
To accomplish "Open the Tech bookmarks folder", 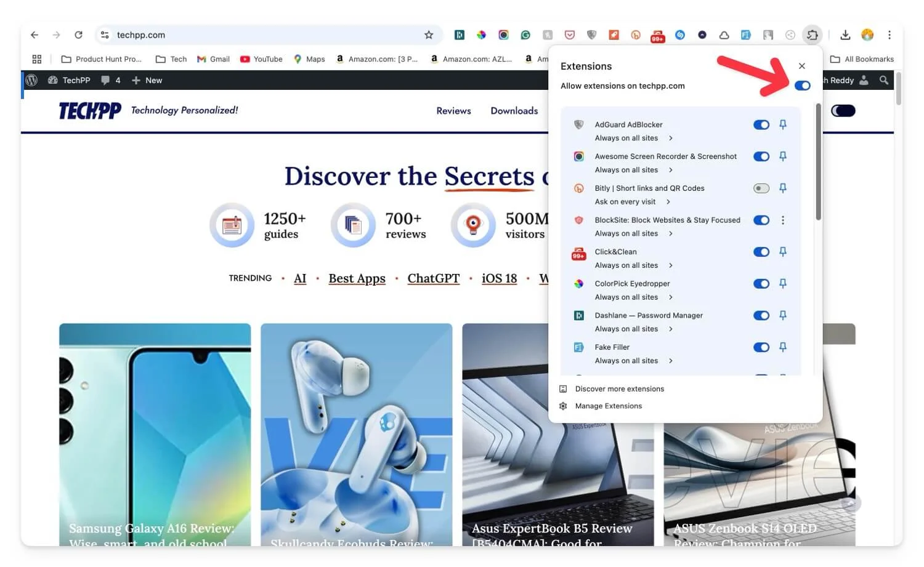I will click(171, 59).
